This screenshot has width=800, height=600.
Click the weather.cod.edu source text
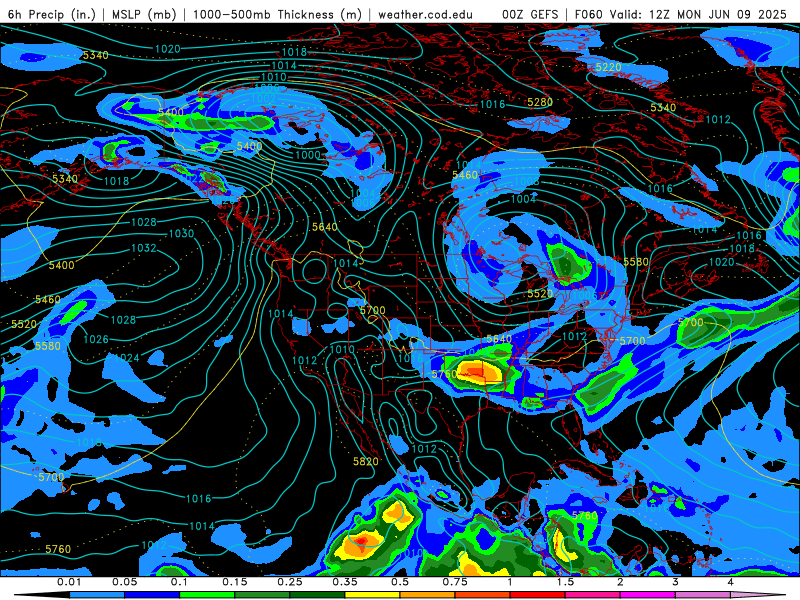[425, 14]
